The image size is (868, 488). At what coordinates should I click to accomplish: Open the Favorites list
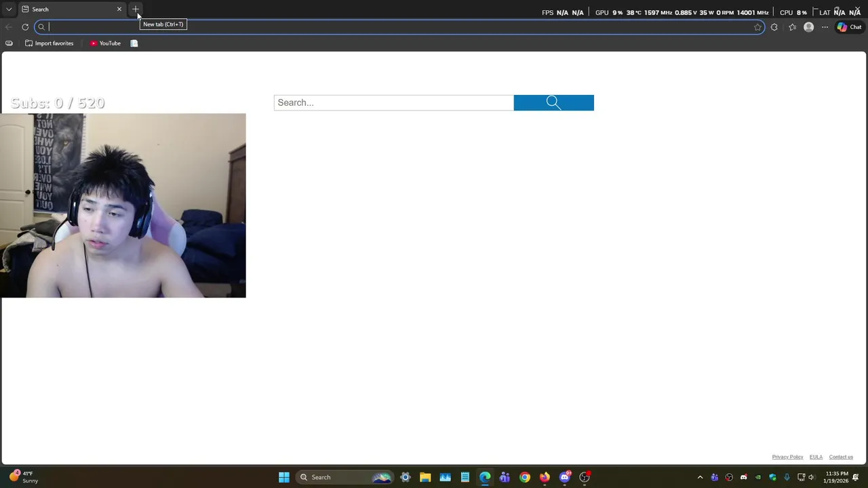coord(792,27)
